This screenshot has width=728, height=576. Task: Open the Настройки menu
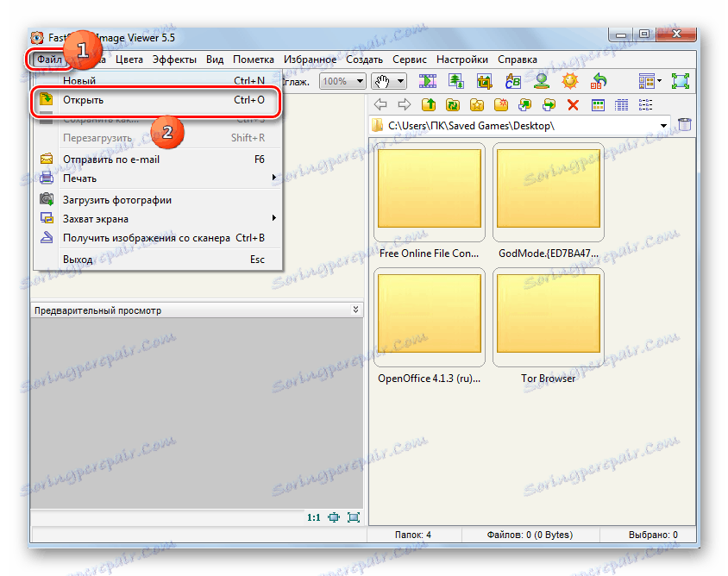click(x=462, y=59)
